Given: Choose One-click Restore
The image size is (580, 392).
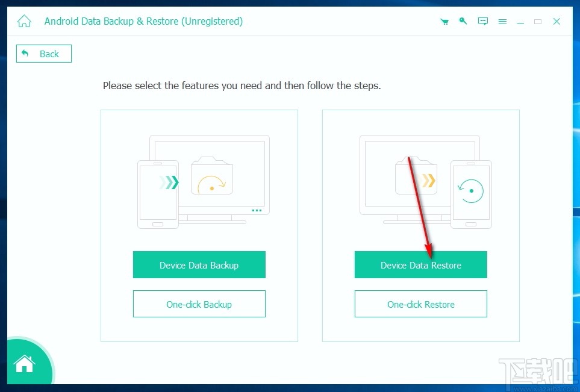Looking at the screenshot, I should 420,304.
